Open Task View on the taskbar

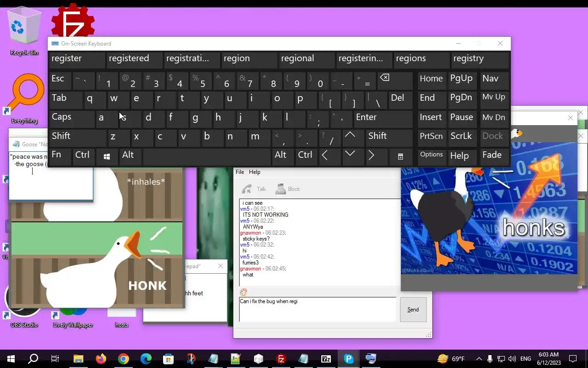tap(55, 359)
